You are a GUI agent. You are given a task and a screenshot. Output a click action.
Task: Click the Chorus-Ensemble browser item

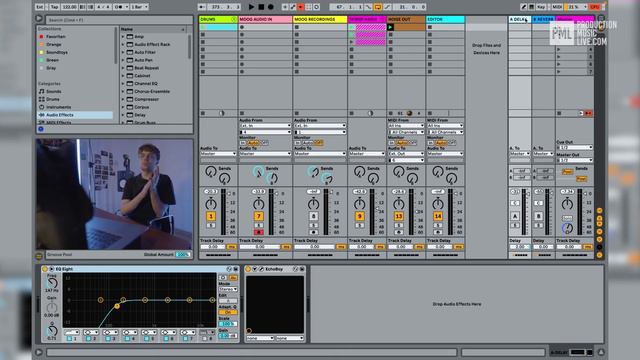pos(152,91)
